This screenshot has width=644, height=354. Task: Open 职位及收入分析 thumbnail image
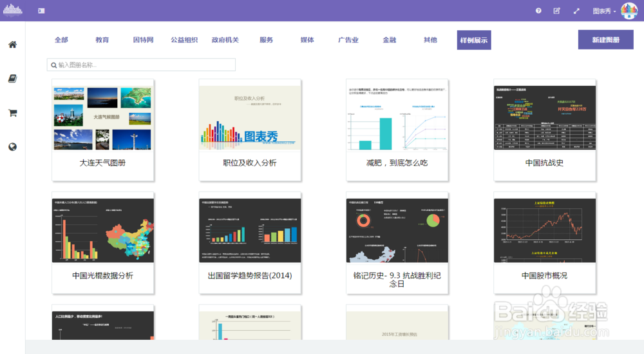(250, 119)
